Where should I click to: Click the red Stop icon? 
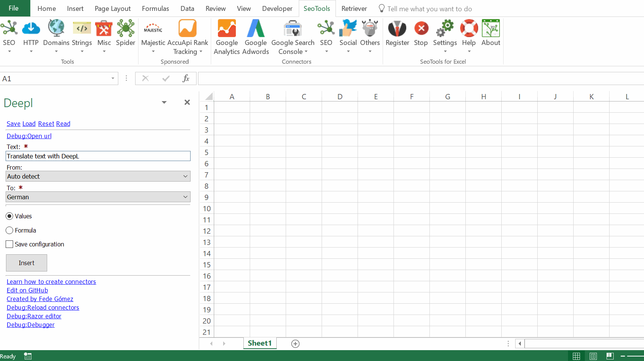pyautogui.click(x=421, y=28)
